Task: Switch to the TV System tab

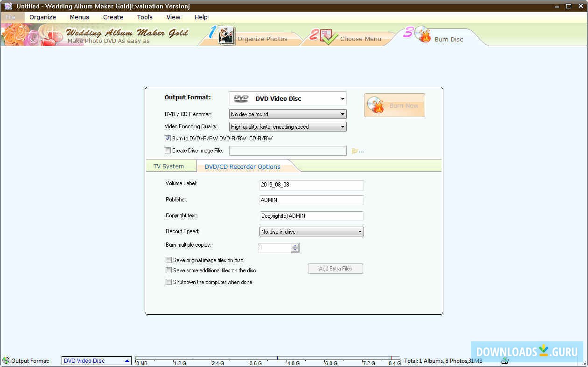Action: click(x=168, y=166)
